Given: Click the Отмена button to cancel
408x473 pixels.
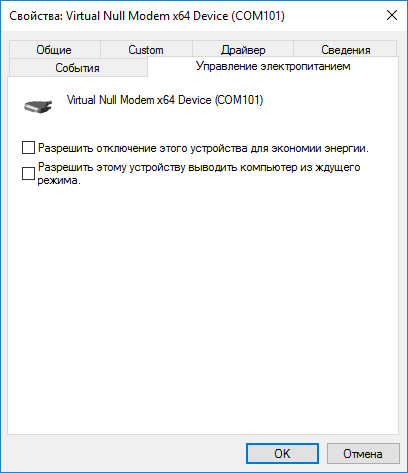Looking at the screenshot, I should click(x=363, y=454).
